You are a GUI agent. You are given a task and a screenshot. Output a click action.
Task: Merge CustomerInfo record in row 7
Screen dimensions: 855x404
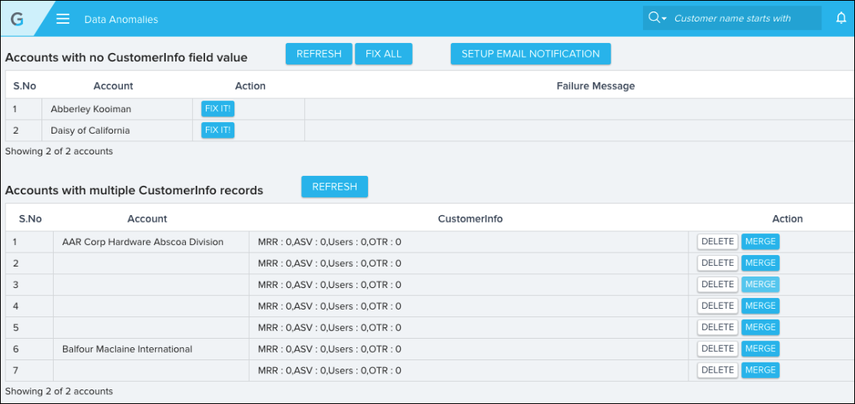pyautogui.click(x=760, y=370)
